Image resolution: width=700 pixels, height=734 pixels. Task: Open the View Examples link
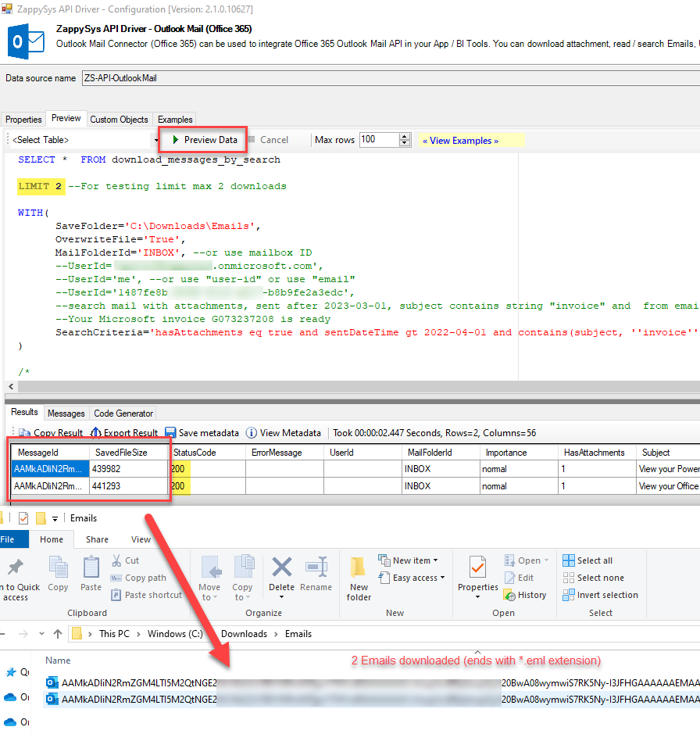pyautogui.click(x=460, y=141)
